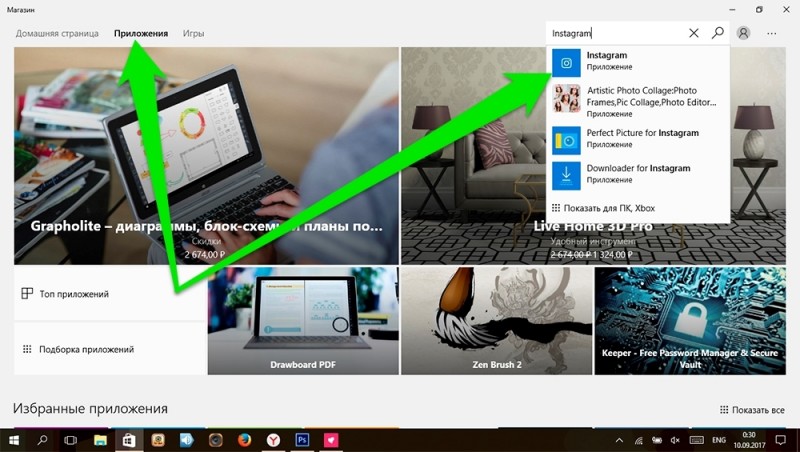The width and height of the screenshot is (800, 452).
Task: Click the Instagram blue app icon
Action: (566, 63)
